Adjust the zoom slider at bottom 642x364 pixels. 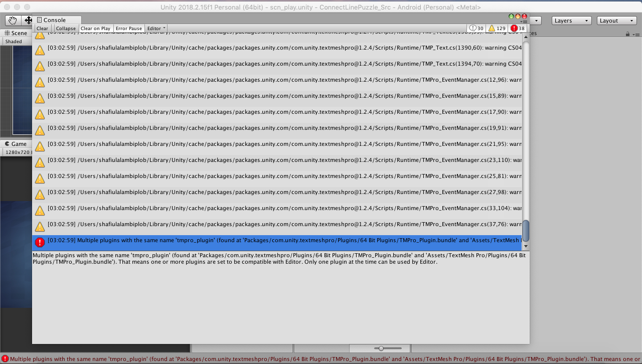click(x=382, y=348)
